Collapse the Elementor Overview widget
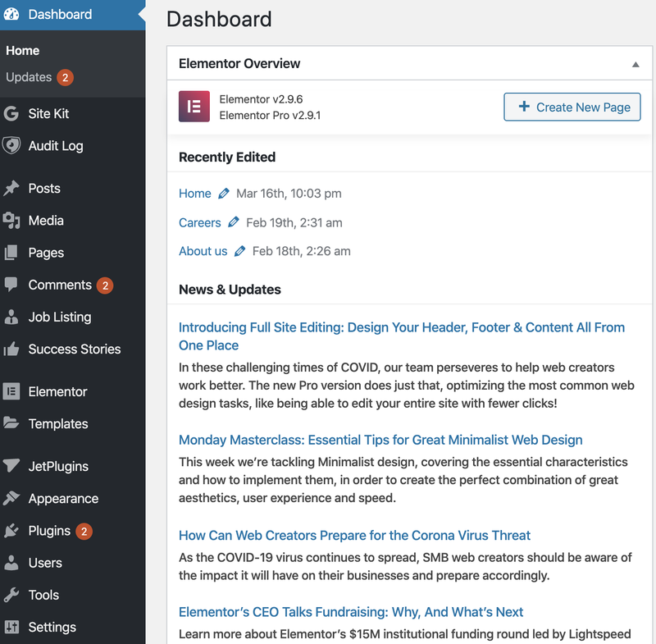 coord(635,64)
